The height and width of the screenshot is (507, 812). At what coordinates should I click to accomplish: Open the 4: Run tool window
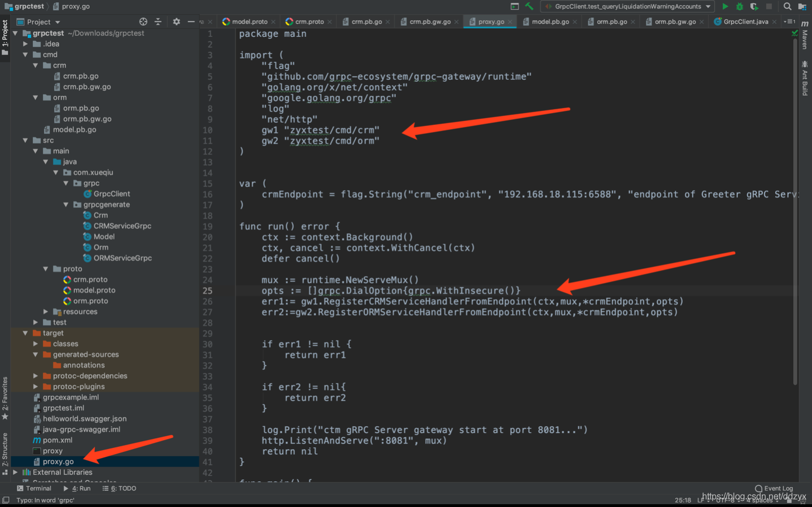tap(77, 489)
